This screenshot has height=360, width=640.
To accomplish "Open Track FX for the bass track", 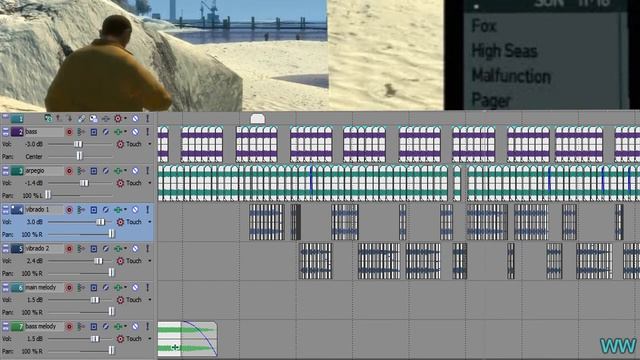I will point(118,132).
